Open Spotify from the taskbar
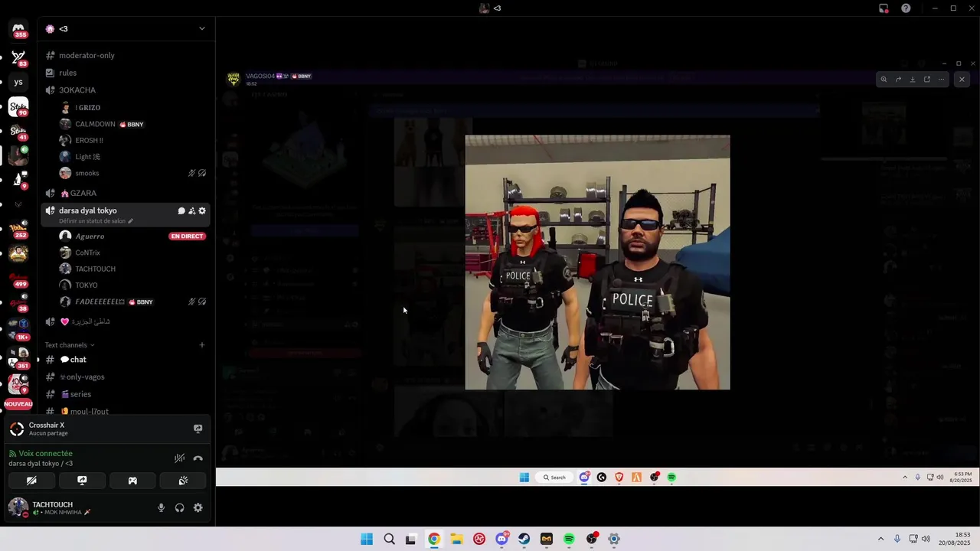 569,539
